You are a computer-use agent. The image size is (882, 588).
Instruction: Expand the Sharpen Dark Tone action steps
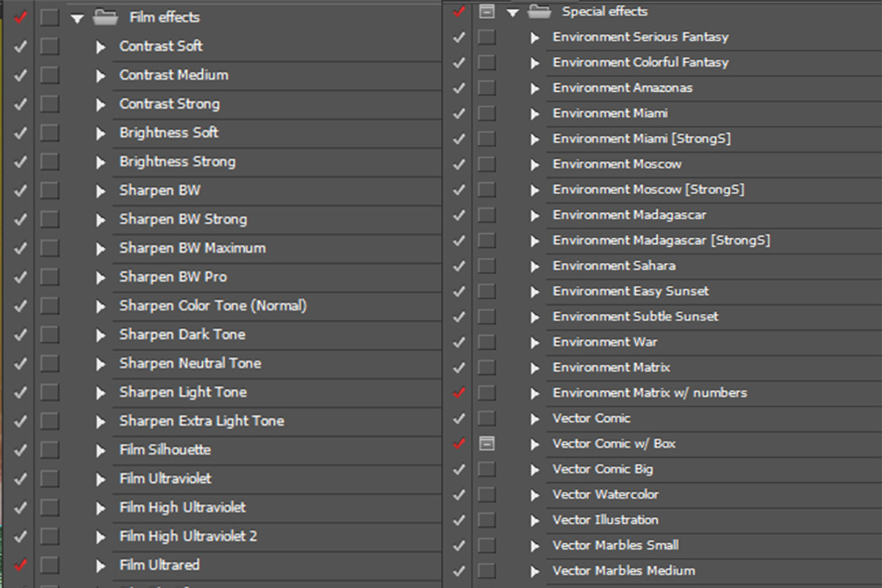[x=101, y=335]
